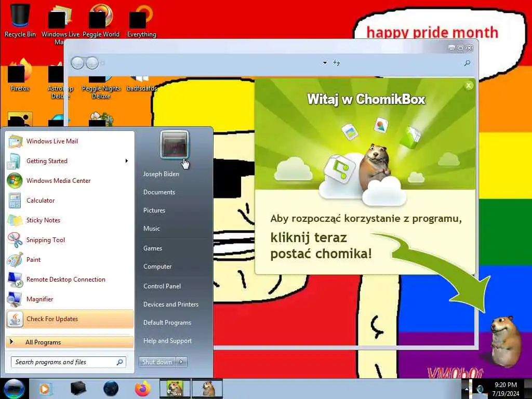Click the Firefox taskbar icon
The width and height of the screenshot is (532, 399).
tap(143, 389)
